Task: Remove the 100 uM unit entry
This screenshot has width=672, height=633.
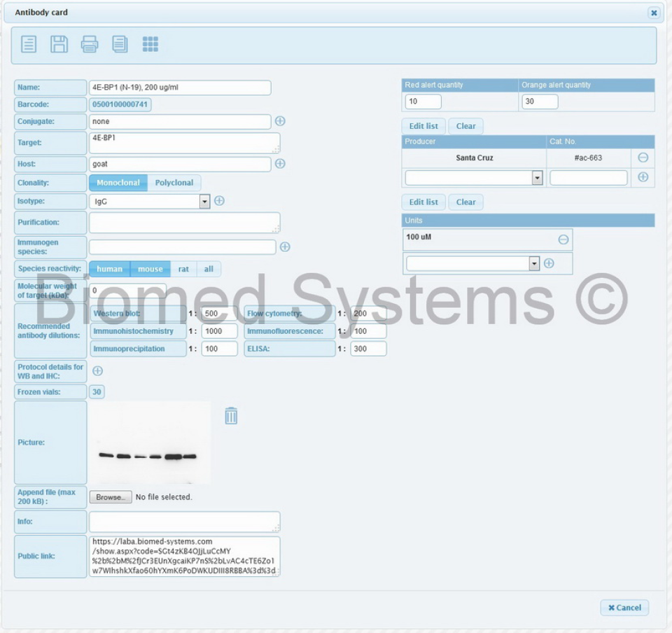Action: (563, 239)
